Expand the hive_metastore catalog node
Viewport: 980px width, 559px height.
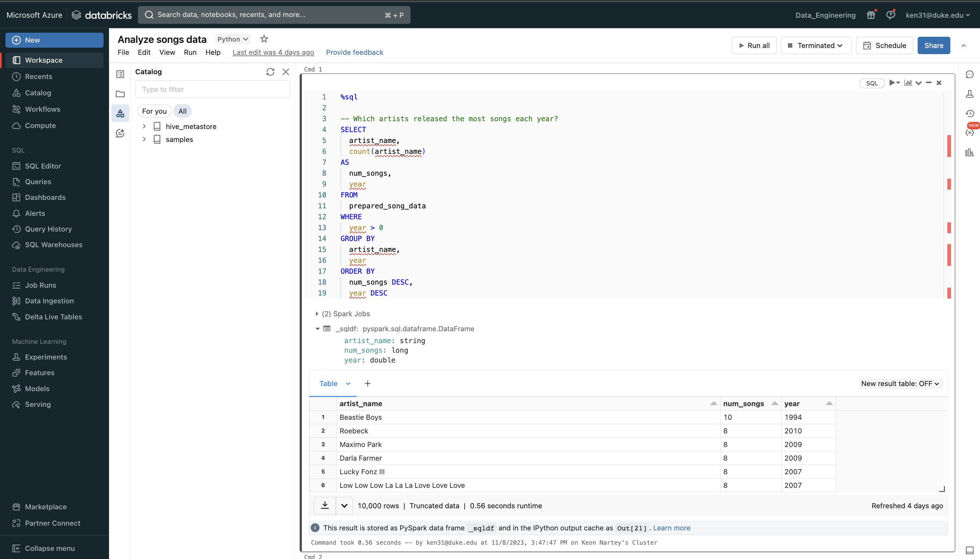(x=145, y=126)
